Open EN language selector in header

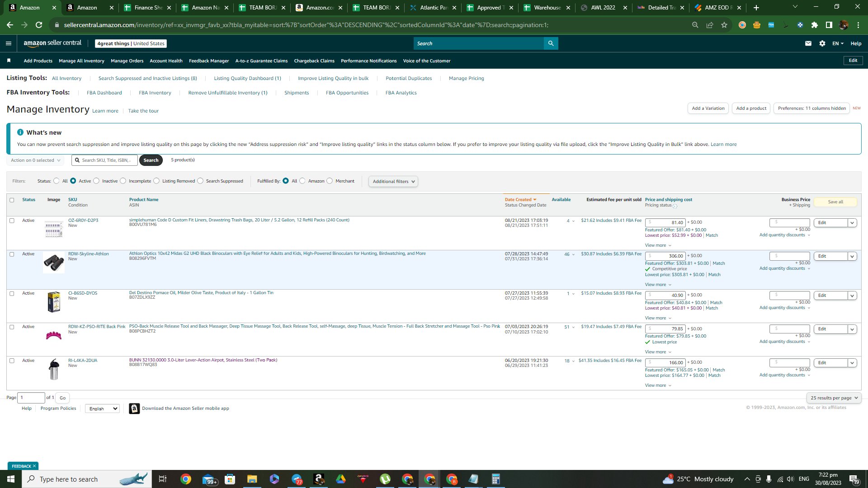838,43
